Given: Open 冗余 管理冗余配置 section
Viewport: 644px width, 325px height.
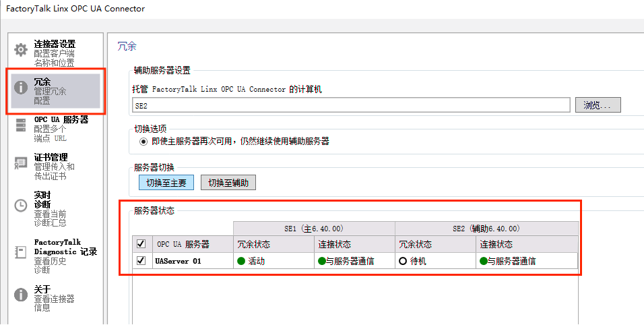Looking at the screenshot, I should [55, 91].
